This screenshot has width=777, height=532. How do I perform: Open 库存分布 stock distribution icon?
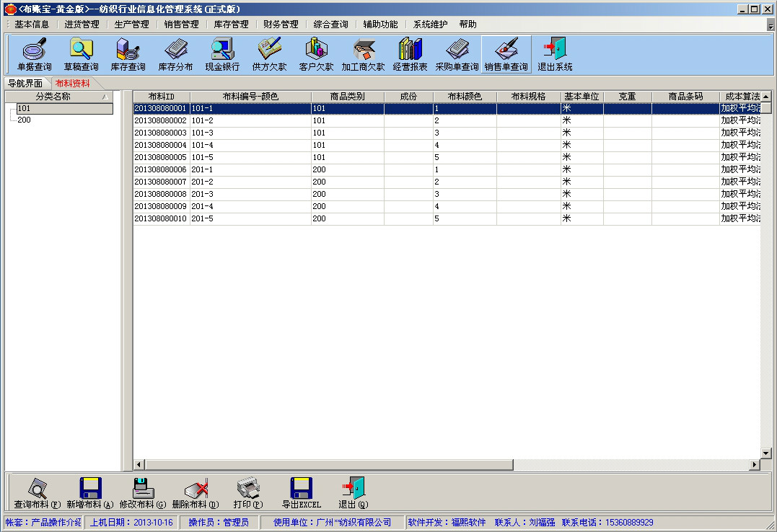click(x=175, y=55)
